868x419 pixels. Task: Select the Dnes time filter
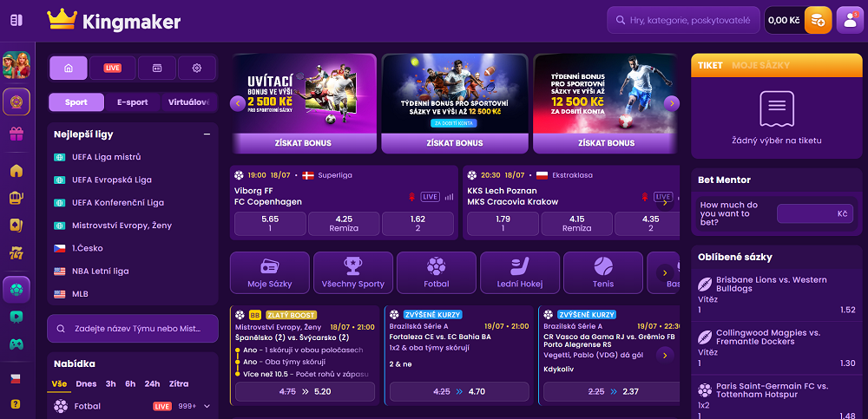tap(86, 383)
